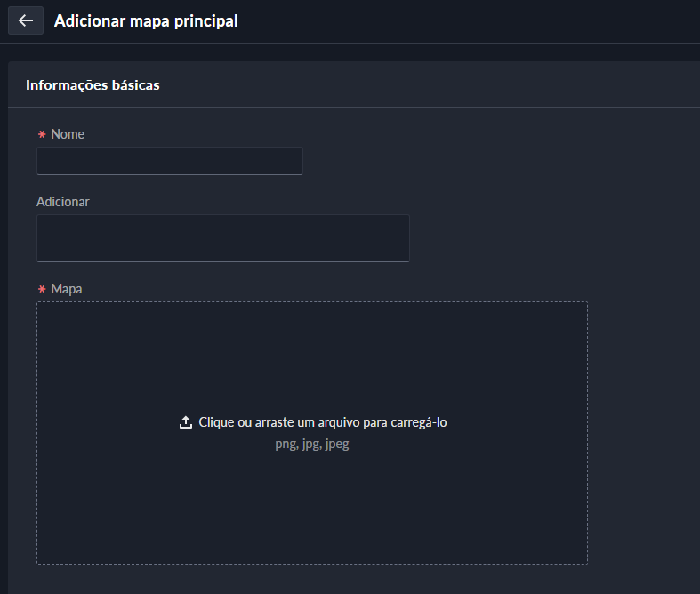700x594 pixels.
Task: Click the Nome field label
Action: tap(68, 134)
